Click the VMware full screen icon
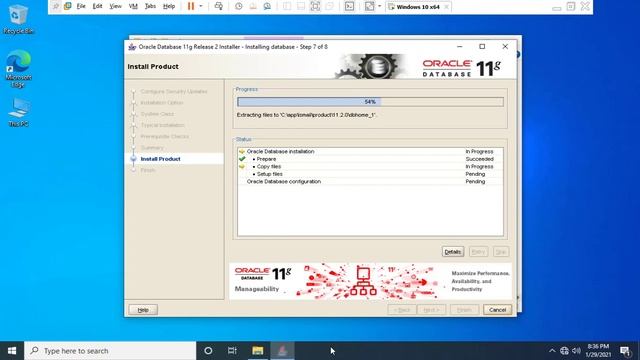This screenshot has height=360, width=640. click(x=315, y=6)
